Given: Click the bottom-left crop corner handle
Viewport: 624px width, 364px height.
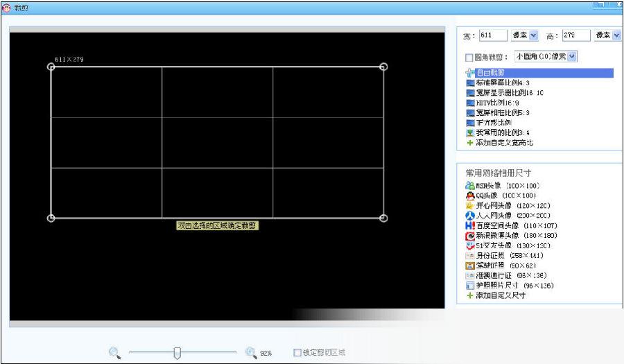Looking at the screenshot, I should point(51,218).
